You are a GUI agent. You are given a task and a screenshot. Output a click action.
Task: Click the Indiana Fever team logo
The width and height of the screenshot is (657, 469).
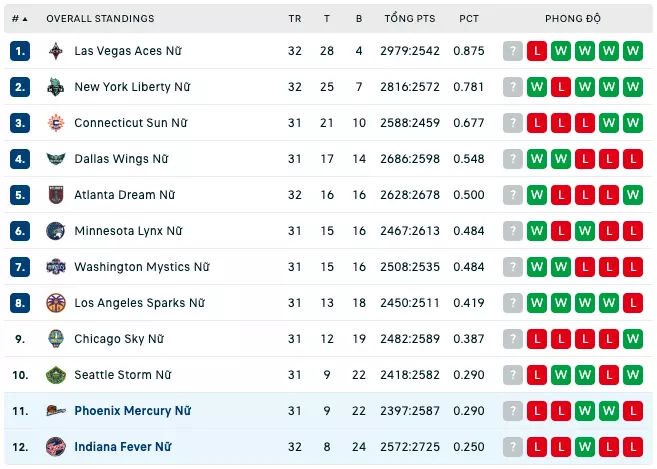56,447
